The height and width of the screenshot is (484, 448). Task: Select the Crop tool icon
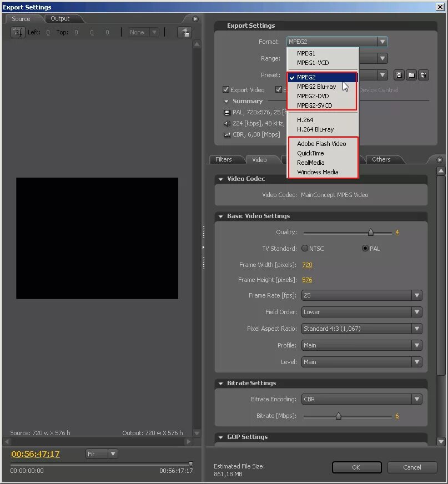coord(18,32)
